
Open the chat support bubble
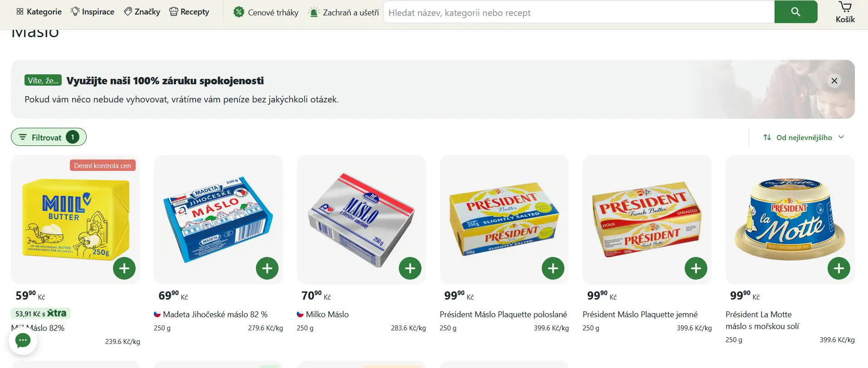point(23,340)
